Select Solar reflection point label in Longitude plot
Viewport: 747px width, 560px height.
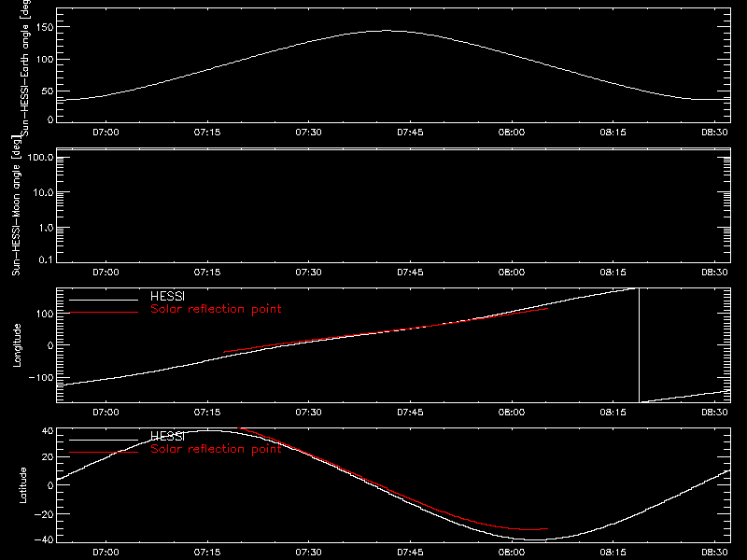pyautogui.click(x=216, y=309)
